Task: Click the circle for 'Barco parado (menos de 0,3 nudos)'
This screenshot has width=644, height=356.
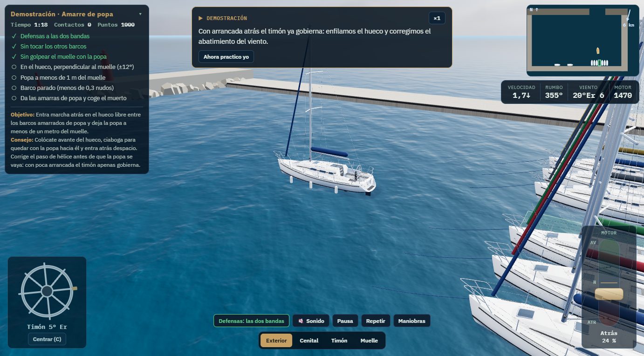Action: 14,88
